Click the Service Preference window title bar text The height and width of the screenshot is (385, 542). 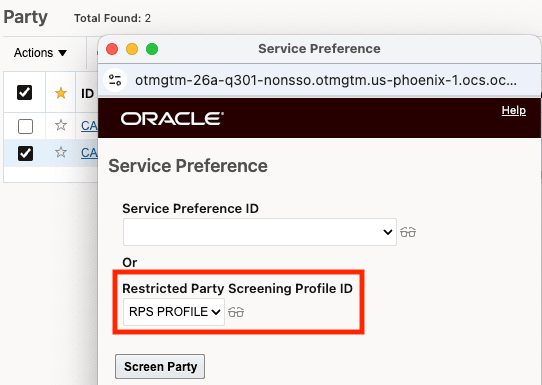coord(319,49)
